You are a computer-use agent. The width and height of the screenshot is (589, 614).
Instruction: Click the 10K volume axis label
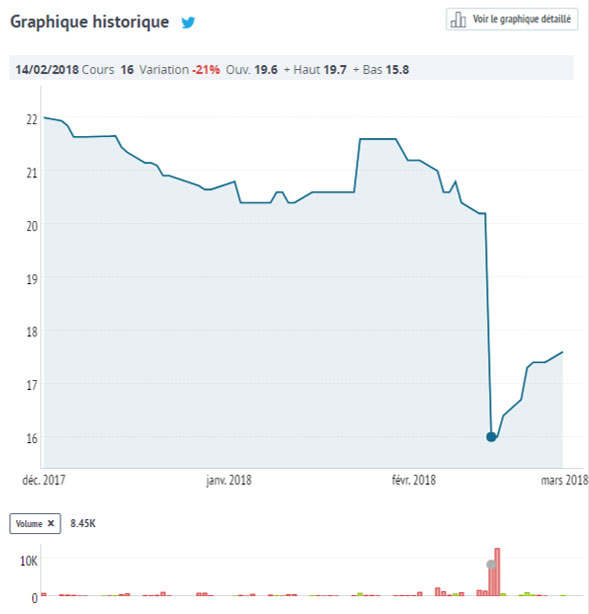click(x=29, y=561)
